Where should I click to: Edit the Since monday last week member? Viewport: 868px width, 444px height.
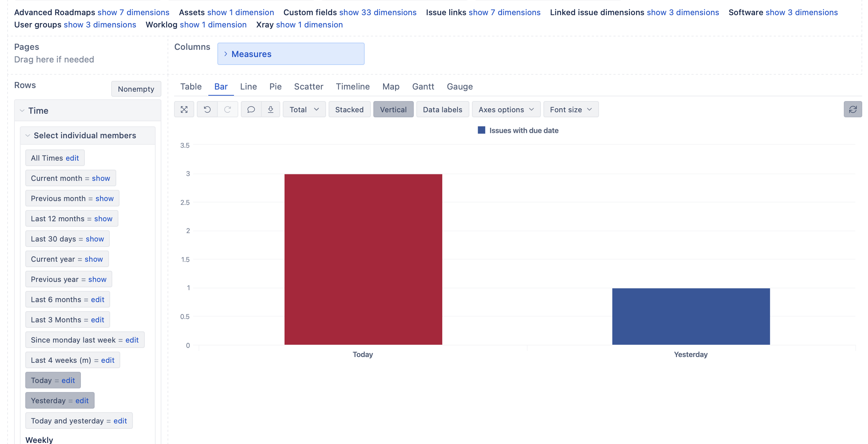(132, 340)
